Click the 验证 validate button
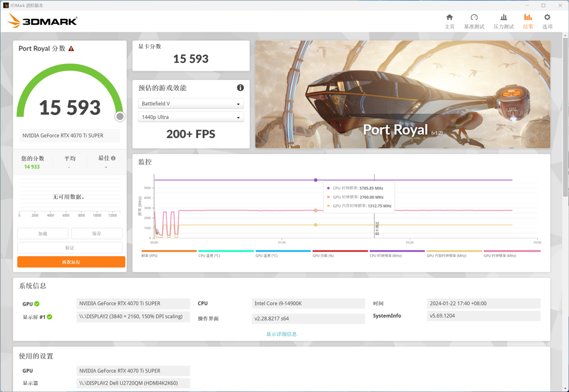 point(70,247)
